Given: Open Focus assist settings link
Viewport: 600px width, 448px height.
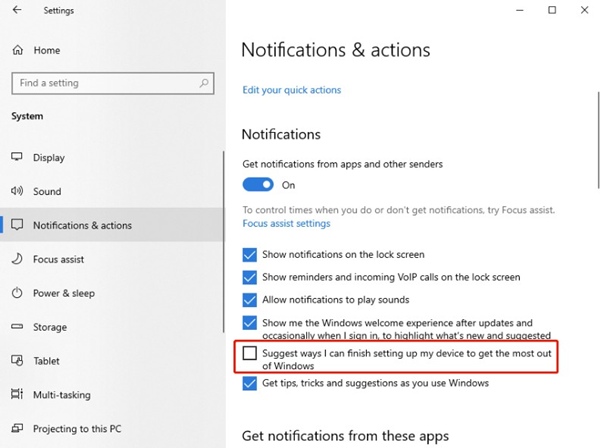Looking at the screenshot, I should pyautogui.click(x=286, y=223).
